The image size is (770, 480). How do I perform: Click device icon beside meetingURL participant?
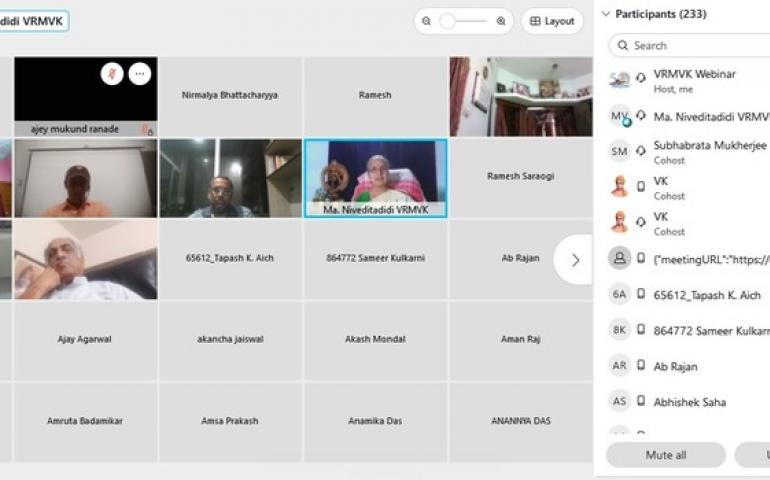click(641, 258)
